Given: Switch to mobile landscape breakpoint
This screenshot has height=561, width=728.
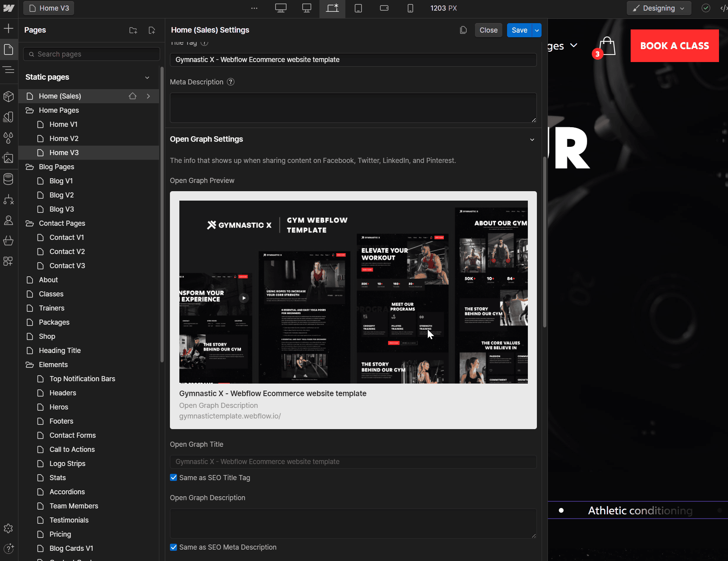Looking at the screenshot, I should point(384,8).
